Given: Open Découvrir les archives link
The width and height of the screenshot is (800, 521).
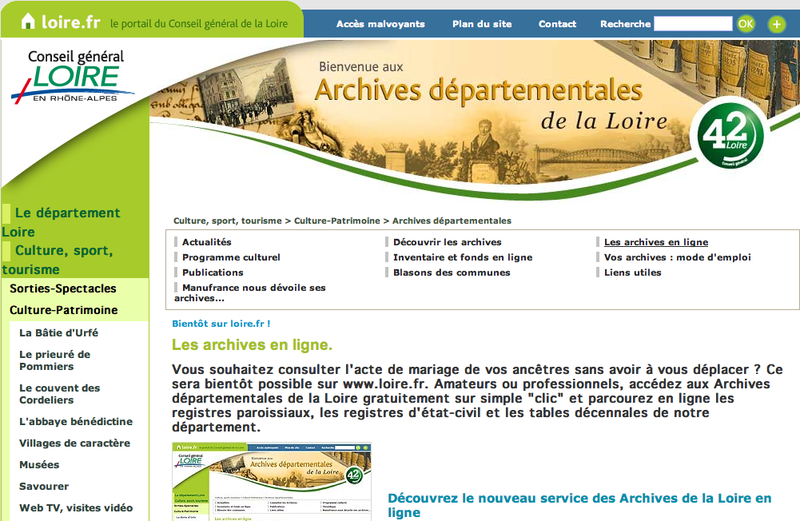Looking at the screenshot, I should click(447, 242).
